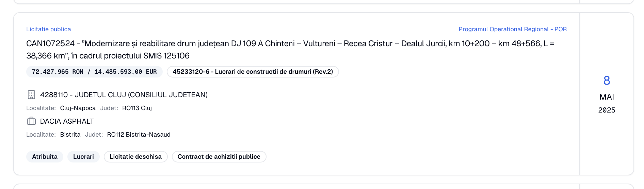Open the DACIA ASPHALT supplier name

point(67,121)
